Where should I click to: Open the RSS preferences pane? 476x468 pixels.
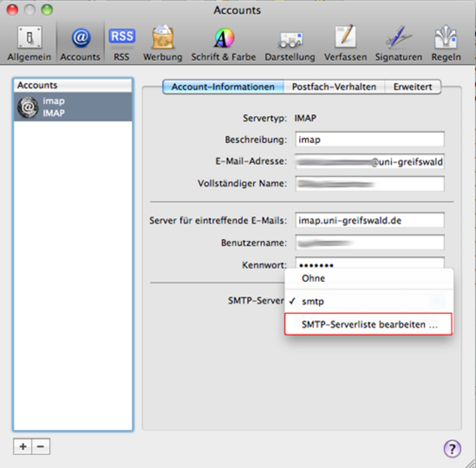[x=121, y=43]
